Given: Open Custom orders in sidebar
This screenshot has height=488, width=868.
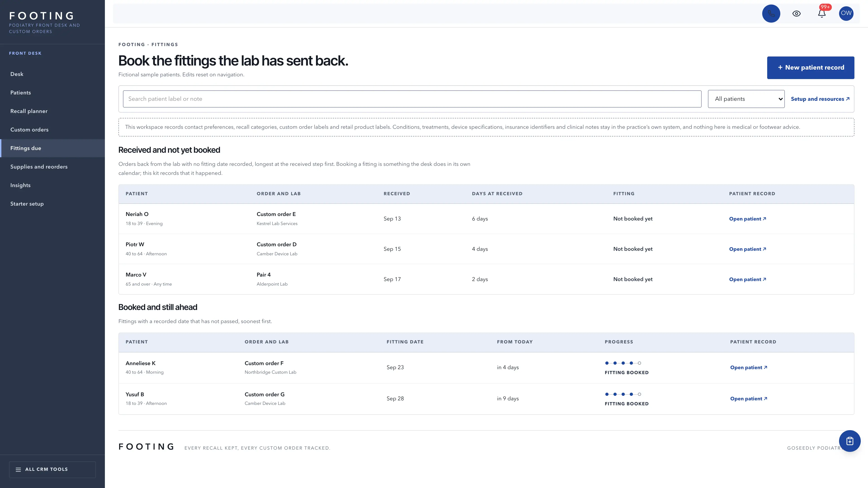Looking at the screenshot, I should [53, 130].
